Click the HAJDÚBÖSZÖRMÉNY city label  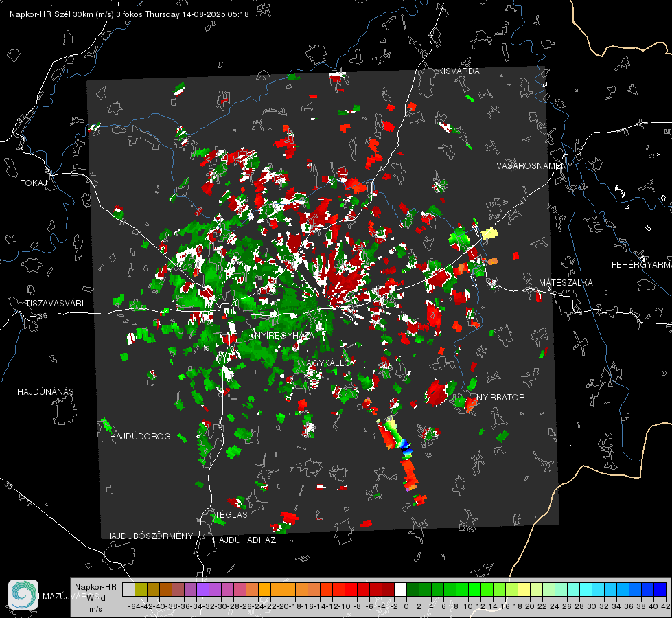pyautogui.click(x=149, y=536)
